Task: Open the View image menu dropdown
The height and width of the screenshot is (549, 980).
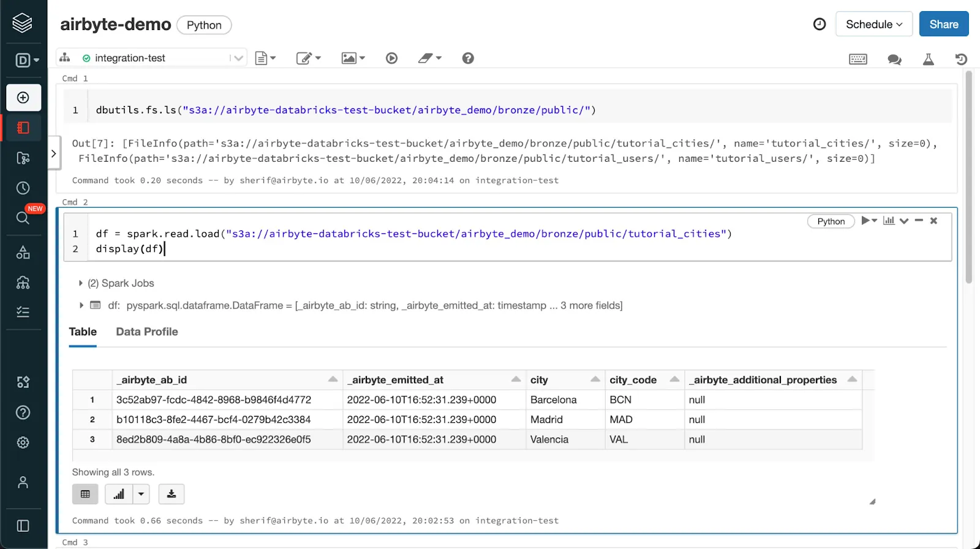Action: pyautogui.click(x=353, y=58)
